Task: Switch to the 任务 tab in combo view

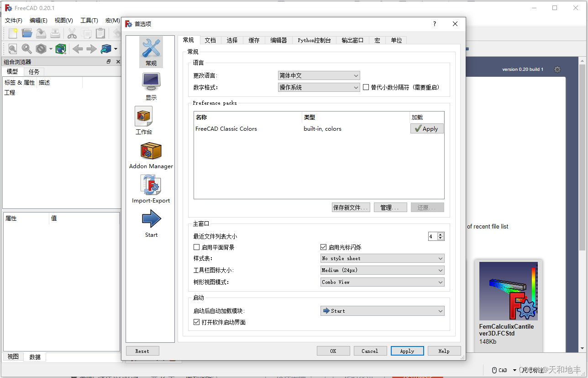Action: click(34, 71)
